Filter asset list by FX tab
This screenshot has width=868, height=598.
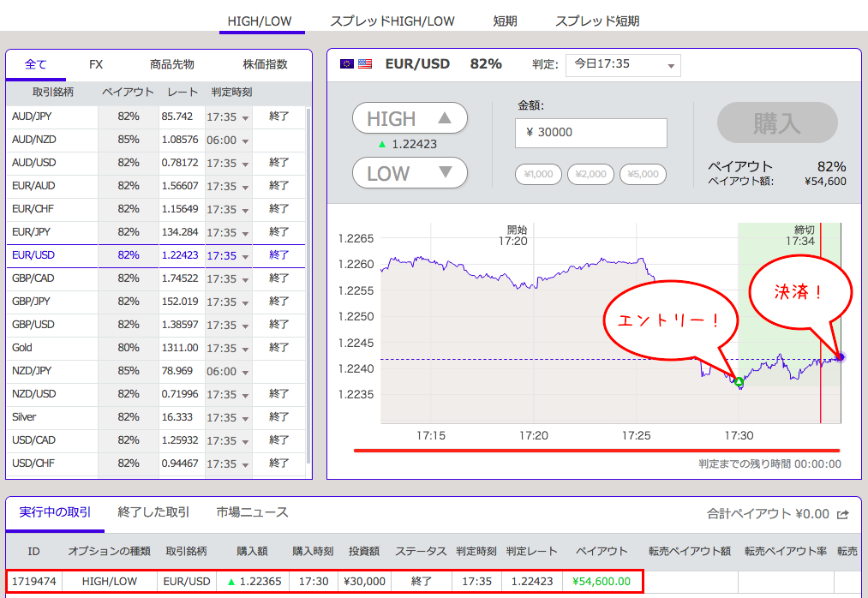tap(96, 64)
